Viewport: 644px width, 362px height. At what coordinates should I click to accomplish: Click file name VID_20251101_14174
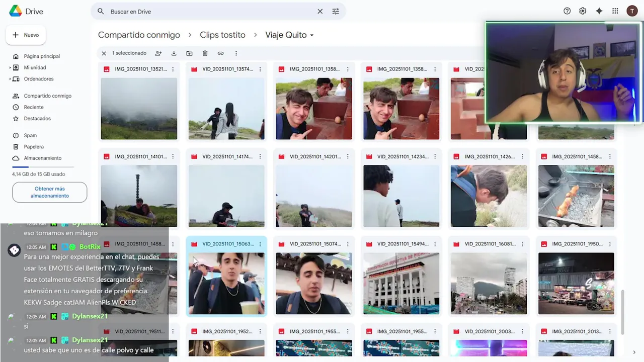(227, 157)
